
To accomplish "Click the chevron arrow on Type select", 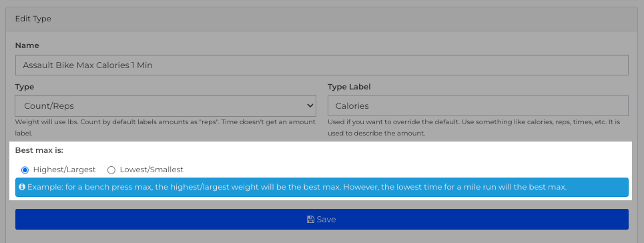I will pyautogui.click(x=310, y=106).
